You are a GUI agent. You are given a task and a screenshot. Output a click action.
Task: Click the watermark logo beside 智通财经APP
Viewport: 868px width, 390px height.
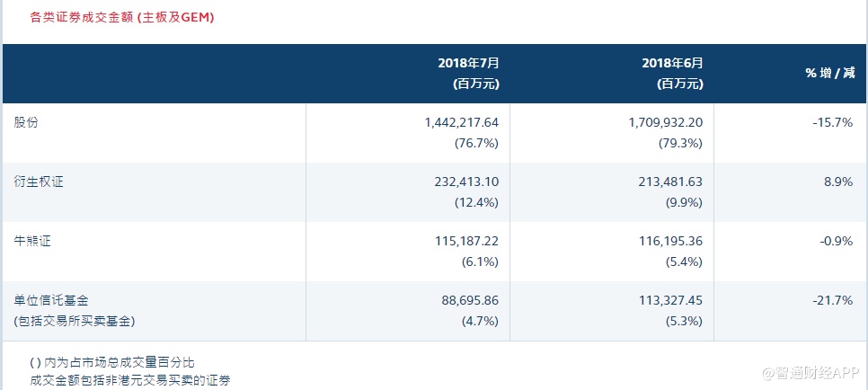[771, 372]
